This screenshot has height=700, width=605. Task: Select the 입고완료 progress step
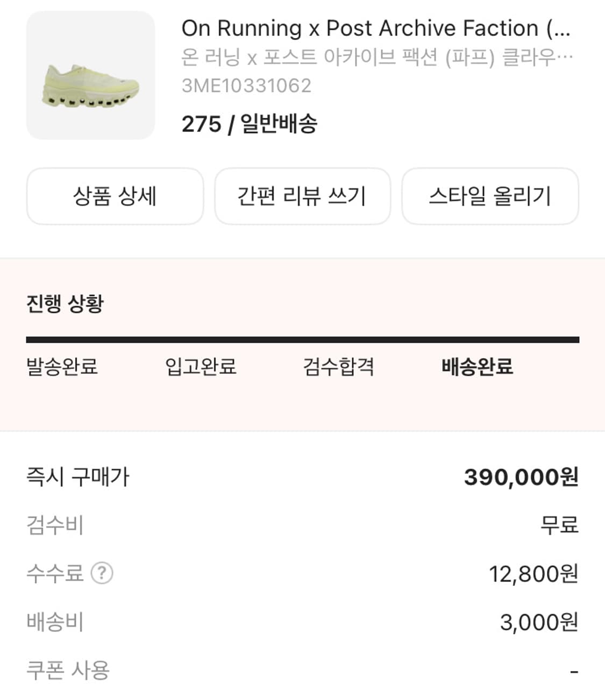201,367
